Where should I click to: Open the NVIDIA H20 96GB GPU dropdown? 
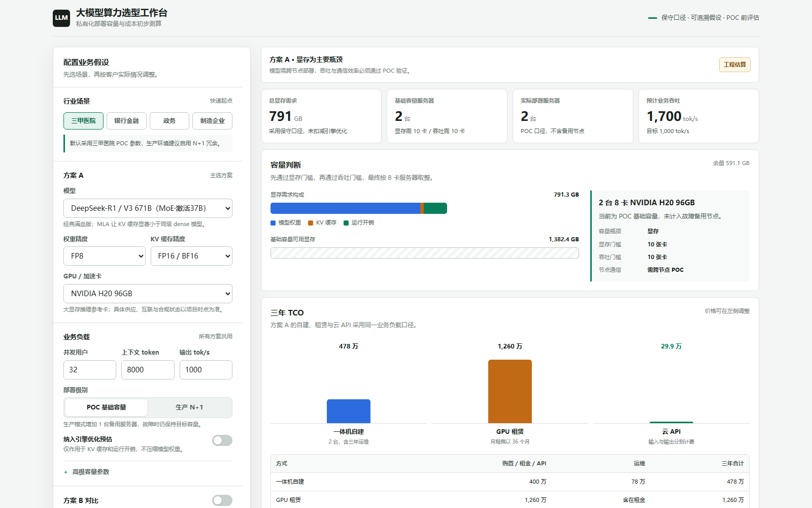coord(148,294)
